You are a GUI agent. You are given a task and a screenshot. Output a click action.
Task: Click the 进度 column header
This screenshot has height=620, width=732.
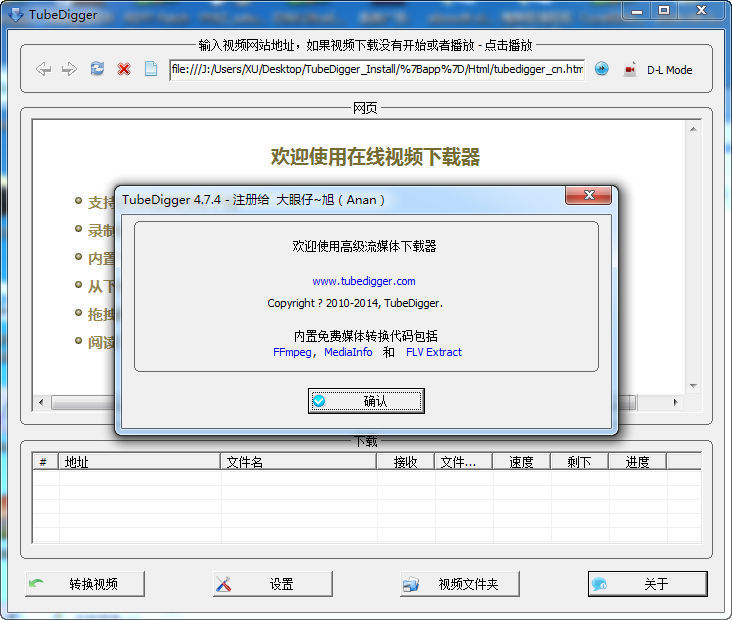(638, 462)
